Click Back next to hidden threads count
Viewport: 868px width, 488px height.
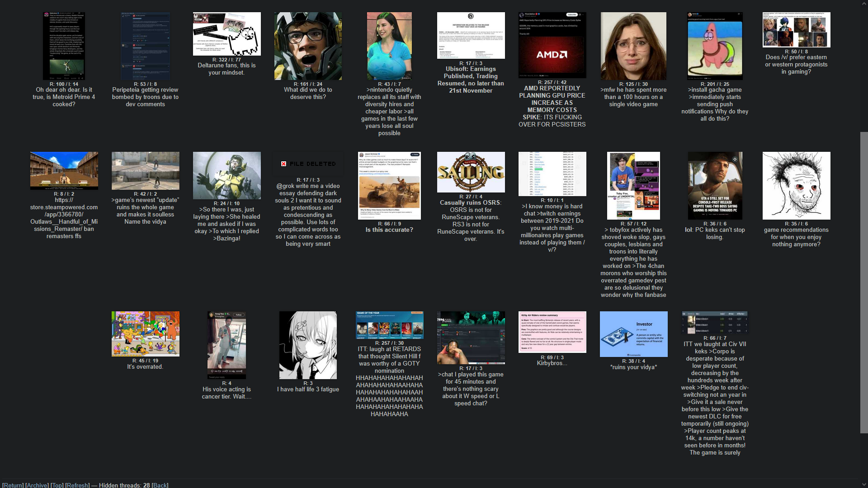coord(160,485)
